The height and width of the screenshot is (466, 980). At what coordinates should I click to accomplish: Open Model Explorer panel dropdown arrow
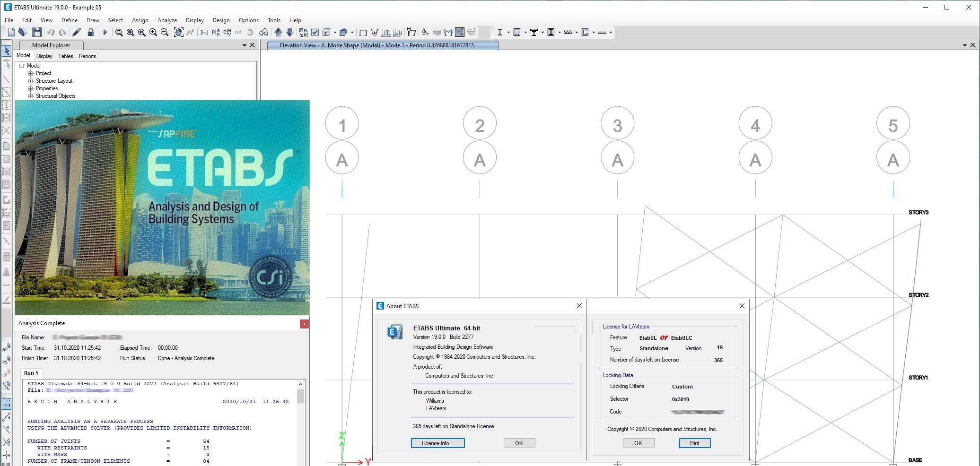(x=245, y=45)
